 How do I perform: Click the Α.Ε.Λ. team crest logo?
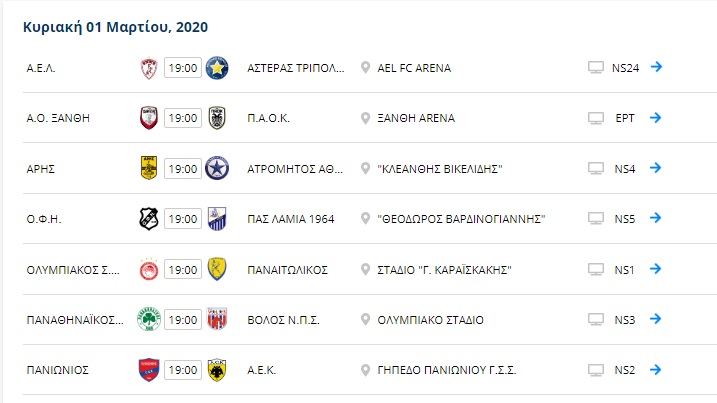(149, 68)
